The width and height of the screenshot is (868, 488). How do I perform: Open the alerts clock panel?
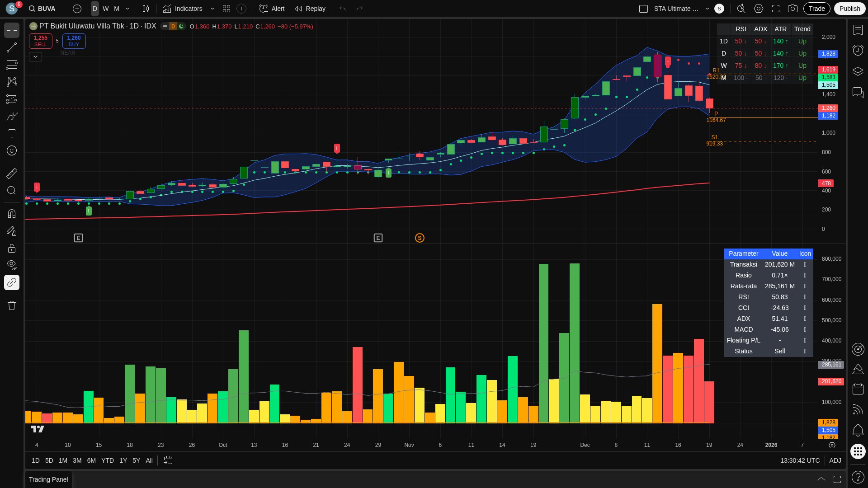tap(858, 50)
